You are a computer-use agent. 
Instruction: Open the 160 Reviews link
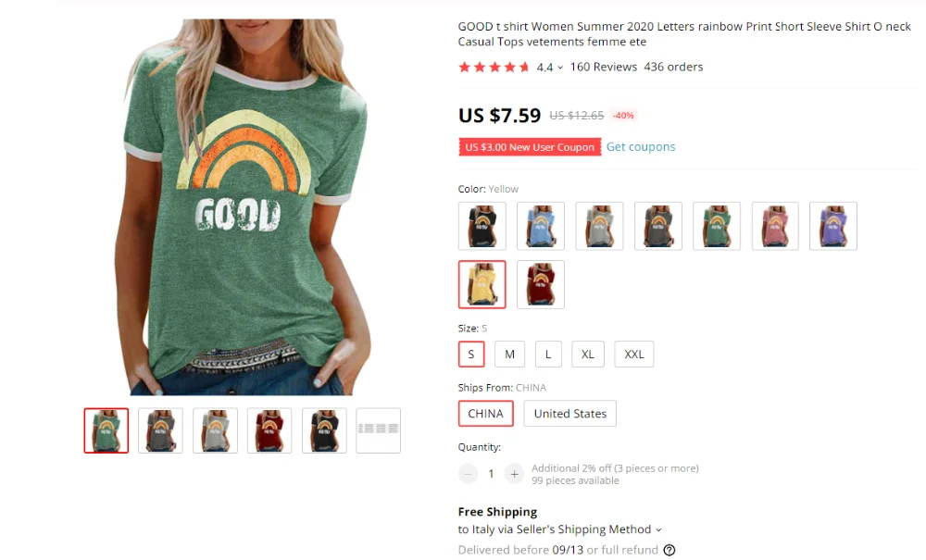(x=604, y=68)
